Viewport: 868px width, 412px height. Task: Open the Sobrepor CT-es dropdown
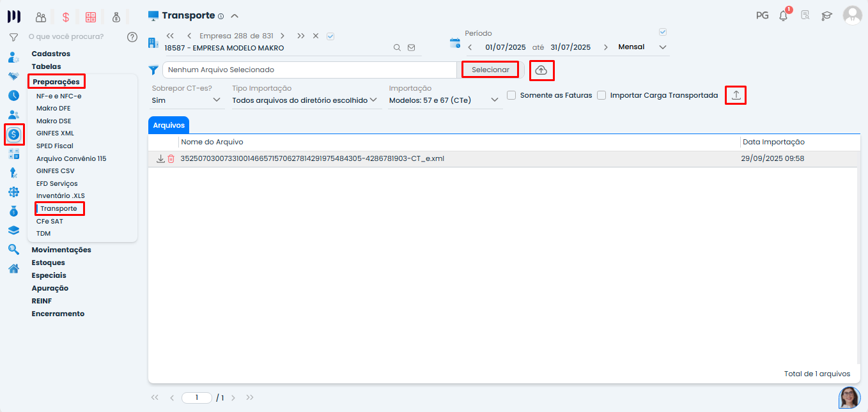pyautogui.click(x=187, y=100)
